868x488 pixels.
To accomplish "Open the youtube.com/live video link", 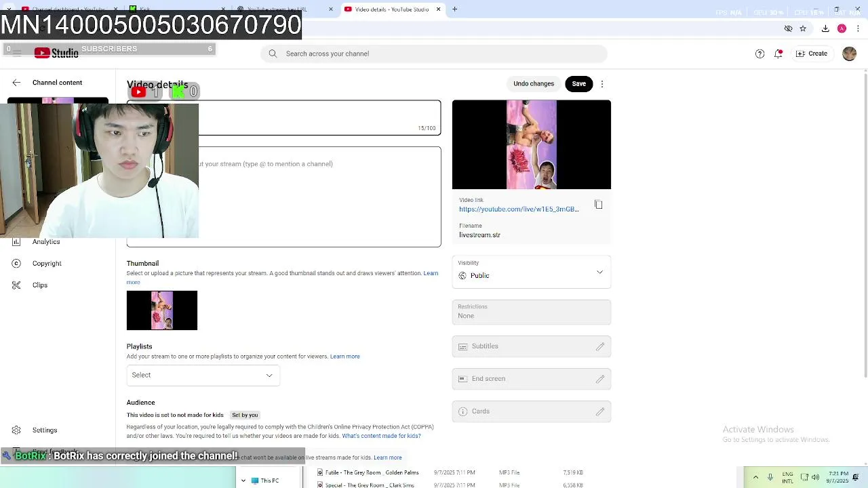I will click(x=519, y=209).
